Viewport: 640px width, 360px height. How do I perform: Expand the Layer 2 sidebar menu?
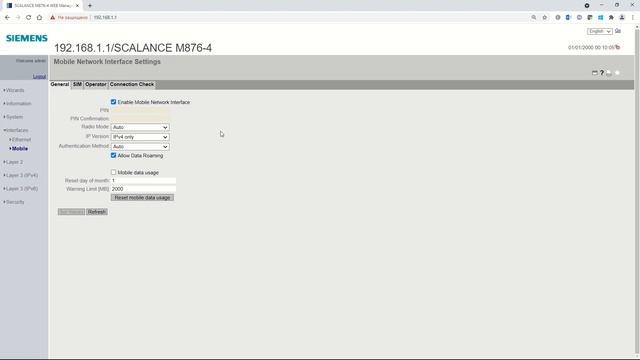click(x=13, y=162)
